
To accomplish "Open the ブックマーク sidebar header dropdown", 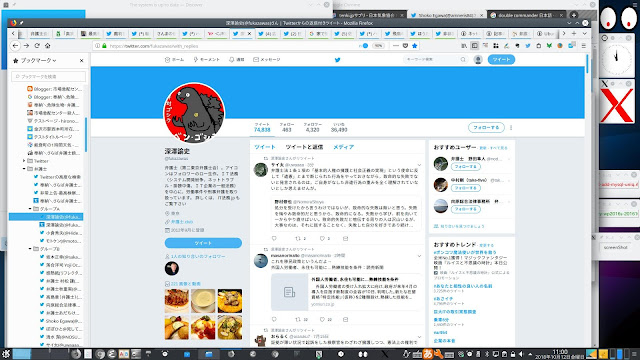I will tap(38, 60).
